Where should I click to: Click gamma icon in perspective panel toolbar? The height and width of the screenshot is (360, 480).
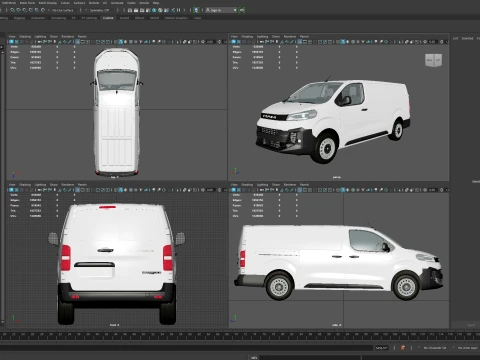pos(442,42)
